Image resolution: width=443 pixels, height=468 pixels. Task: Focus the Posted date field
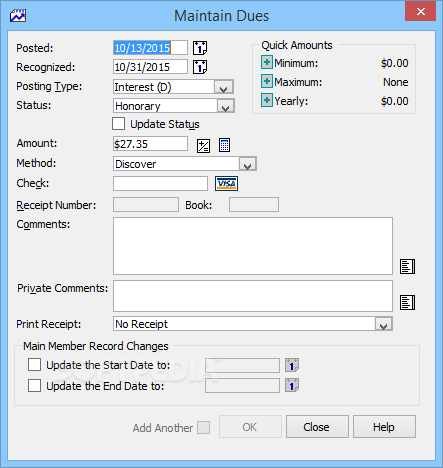150,48
